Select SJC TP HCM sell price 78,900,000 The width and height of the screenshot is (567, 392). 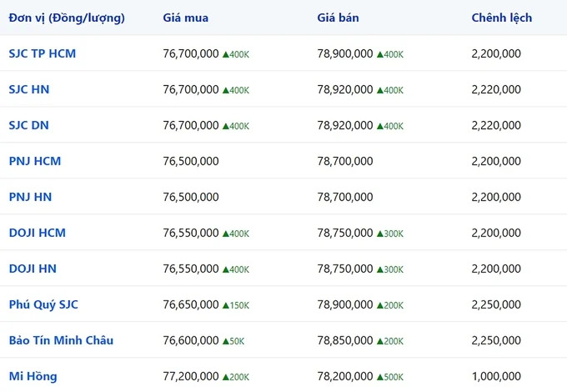(345, 53)
